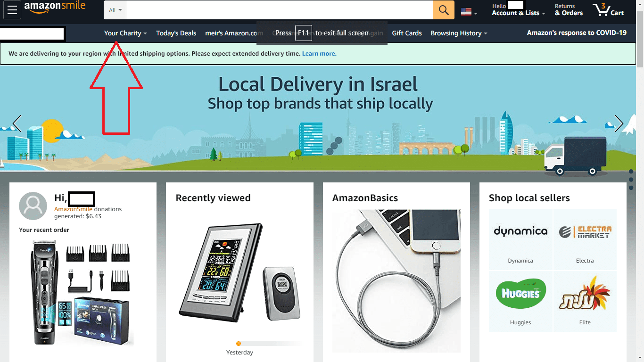Advance banner with right arrow

(619, 123)
